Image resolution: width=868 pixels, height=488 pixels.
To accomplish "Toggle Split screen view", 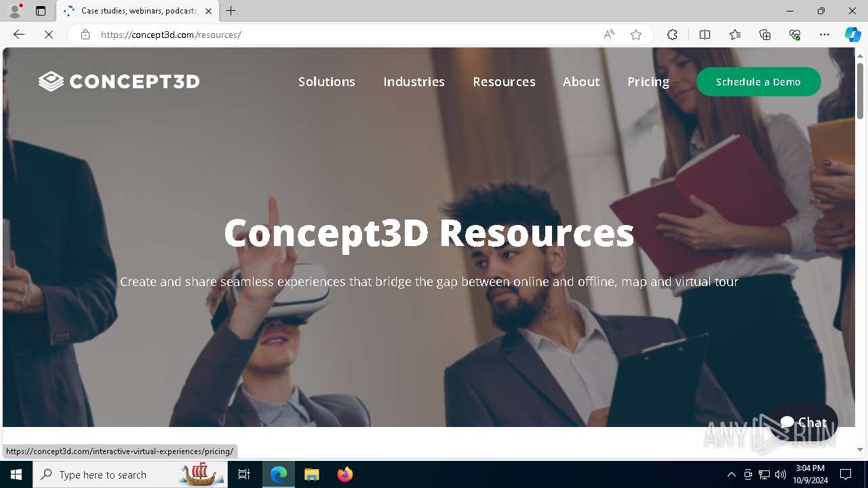I will (705, 35).
